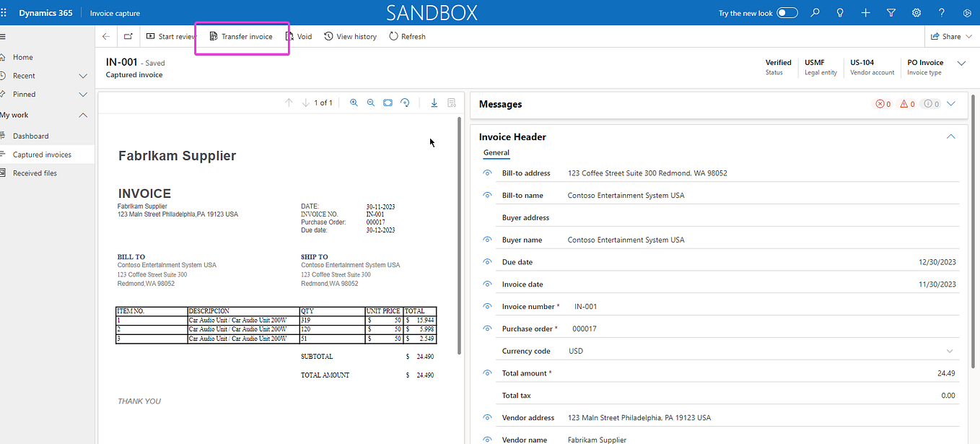Open the Settings gear
This screenshot has width=980, height=444.
coord(916,12)
